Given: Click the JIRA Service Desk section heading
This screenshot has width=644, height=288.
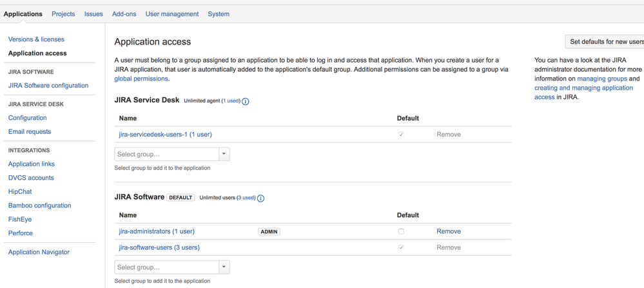Looking at the screenshot, I should [147, 100].
